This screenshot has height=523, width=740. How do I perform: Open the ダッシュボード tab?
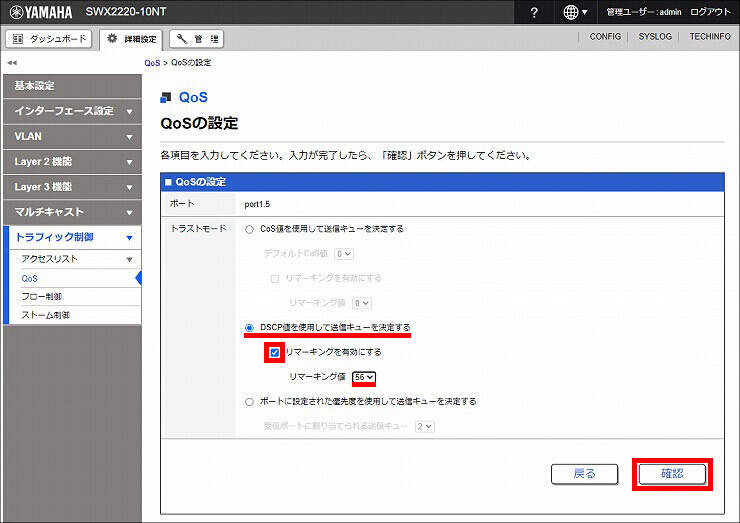tap(49, 39)
